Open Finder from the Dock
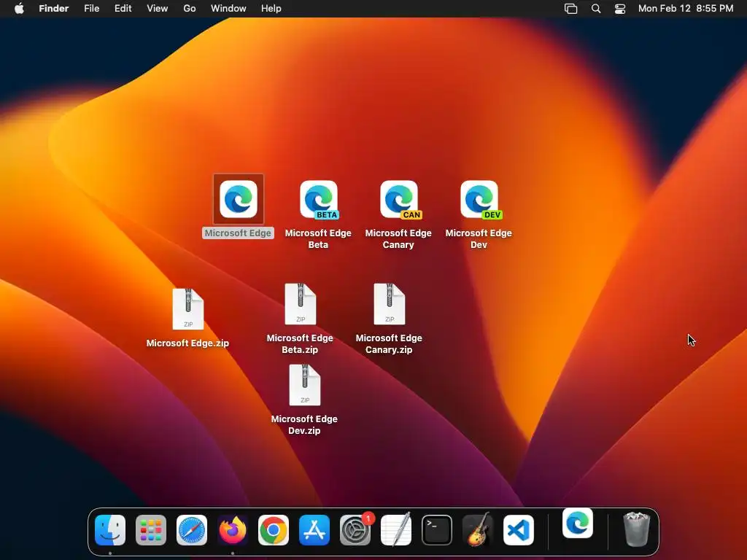 coord(110,530)
